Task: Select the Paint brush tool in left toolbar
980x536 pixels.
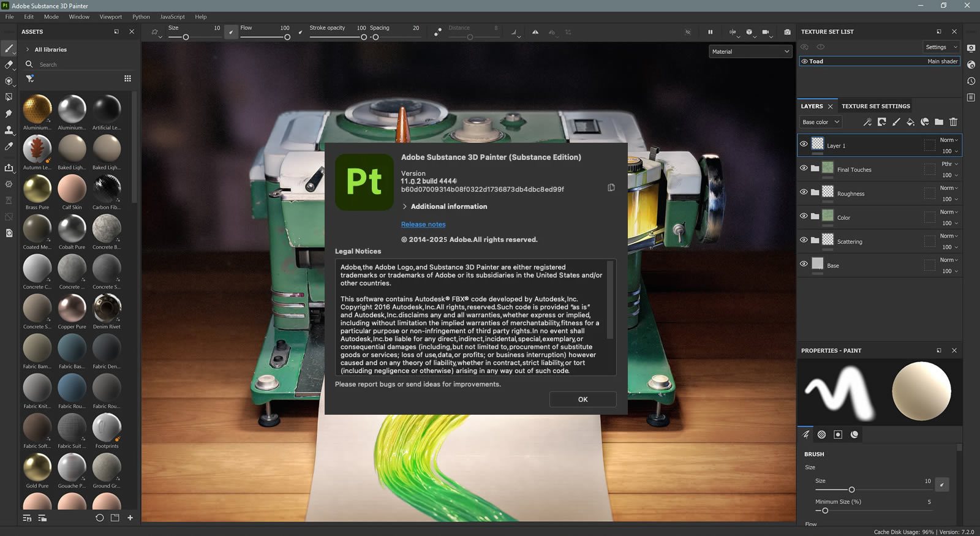Action: pyautogui.click(x=9, y=48)
